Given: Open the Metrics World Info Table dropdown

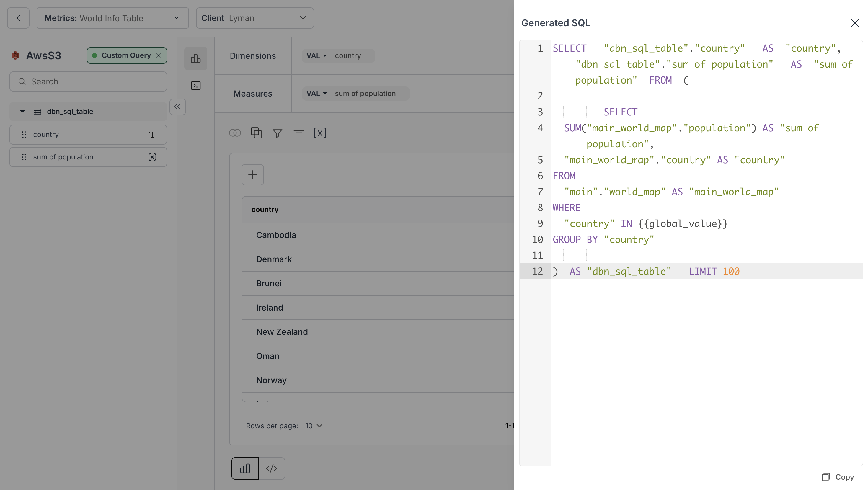Looking at the screenshot, I should pos(112,18).
